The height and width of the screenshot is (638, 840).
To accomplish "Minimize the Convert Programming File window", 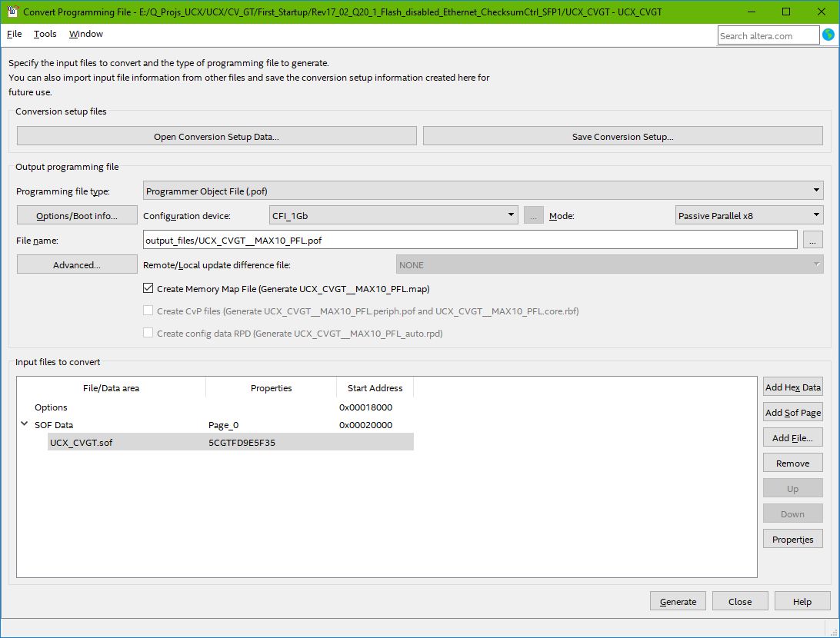I will (x=752, y=12).
